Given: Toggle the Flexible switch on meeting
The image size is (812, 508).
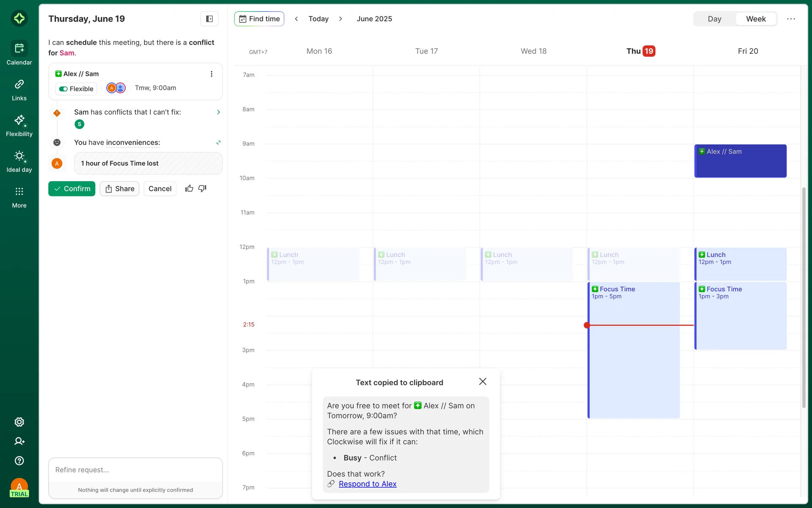Looking at the screenshot, I should point(64,89).
